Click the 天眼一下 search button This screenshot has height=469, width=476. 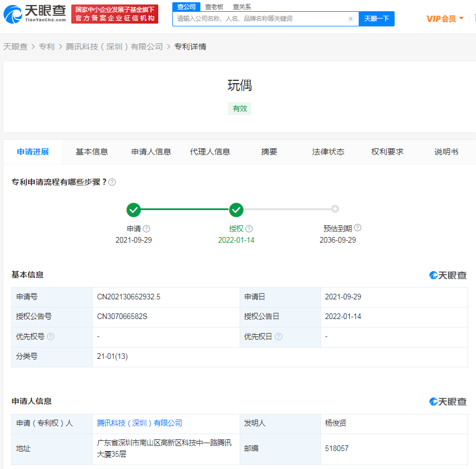377,19
